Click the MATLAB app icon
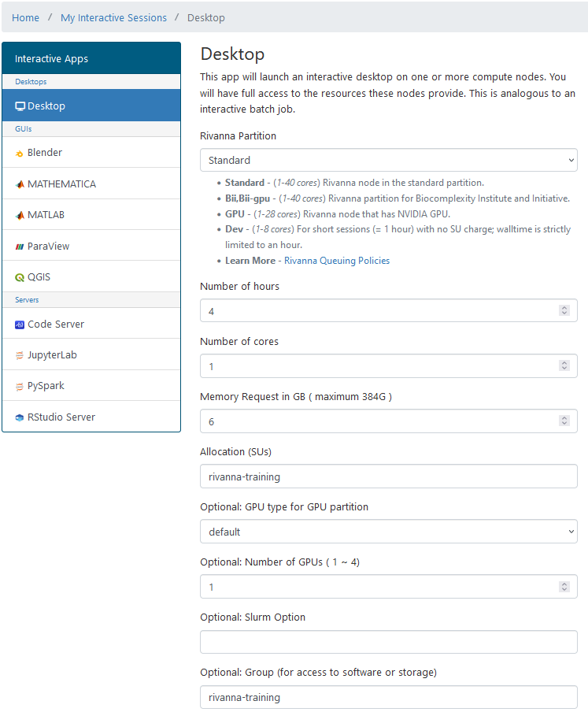The image size is (588, 712). [20, 215]
